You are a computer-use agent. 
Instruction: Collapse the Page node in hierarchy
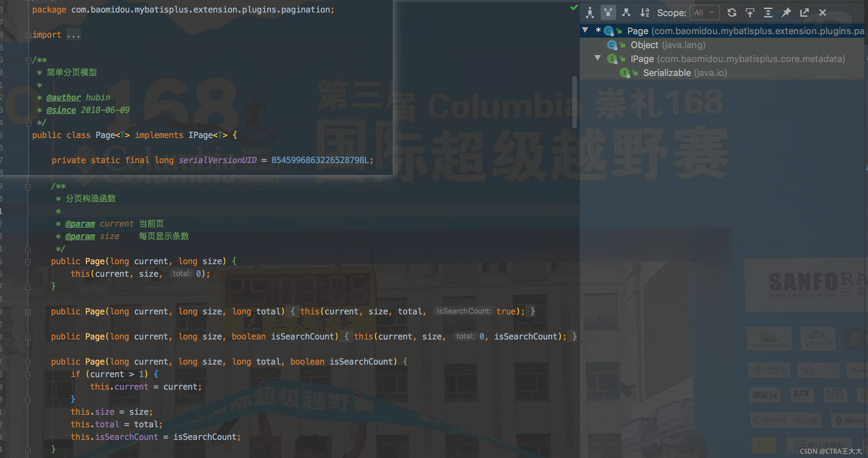pyautogui.click(x=585, y=30)
